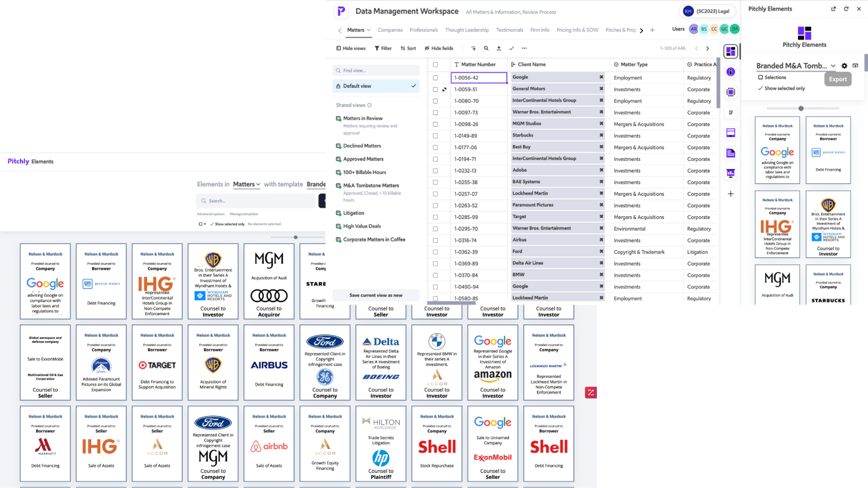Switch to the Companies tab
868x488 pixels.
[x=390, y=30]
